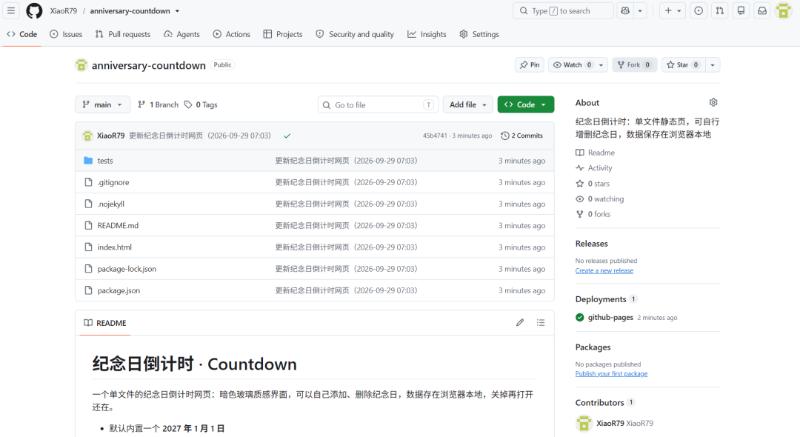
Task: Open the index.html file
Action: pos(114,247)
